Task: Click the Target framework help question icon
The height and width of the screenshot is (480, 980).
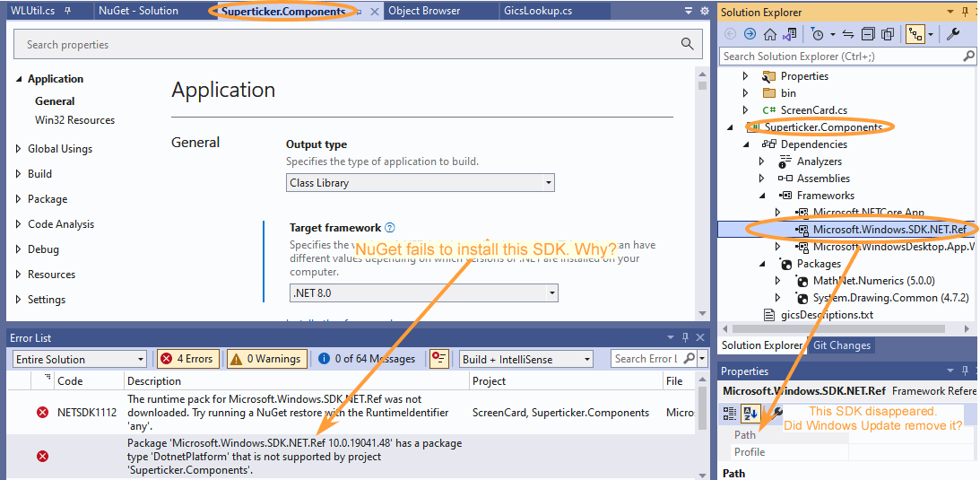Action: 390,228
